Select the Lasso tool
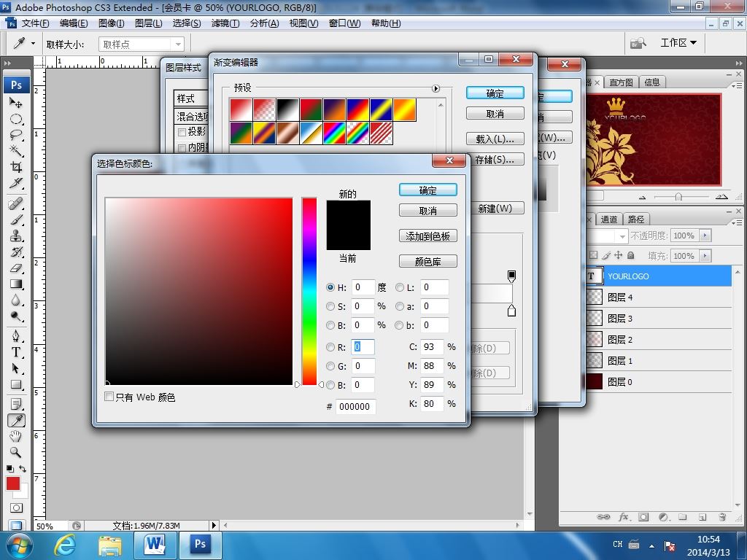 (x=16, y=135)
